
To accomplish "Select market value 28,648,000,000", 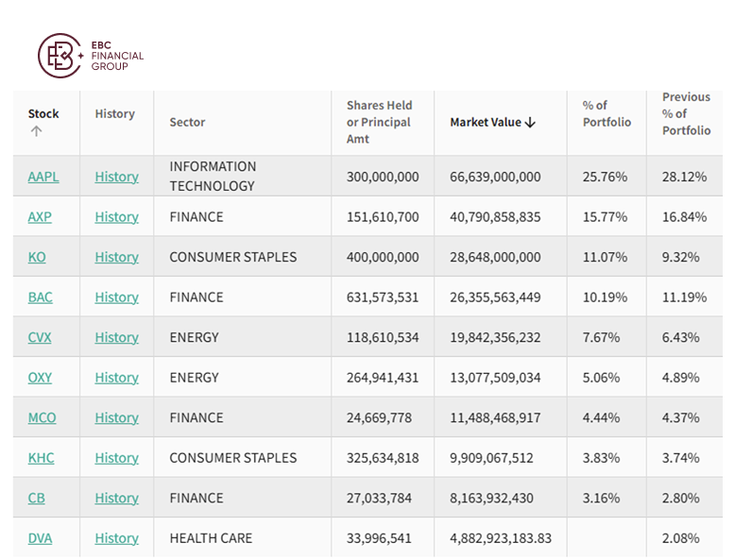I will 495,257.
